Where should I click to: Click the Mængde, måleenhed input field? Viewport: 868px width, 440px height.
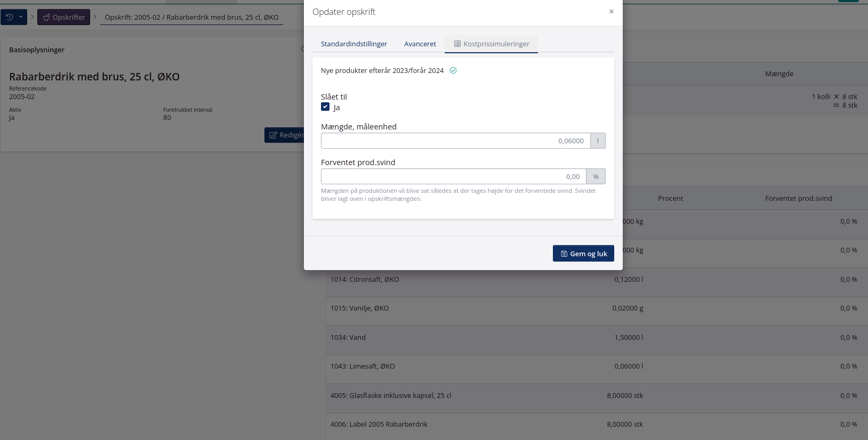click(456, 141)
